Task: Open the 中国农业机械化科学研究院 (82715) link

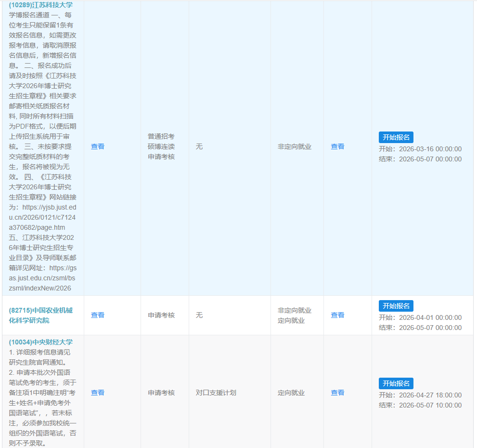Action: click(x=41, y=315)
